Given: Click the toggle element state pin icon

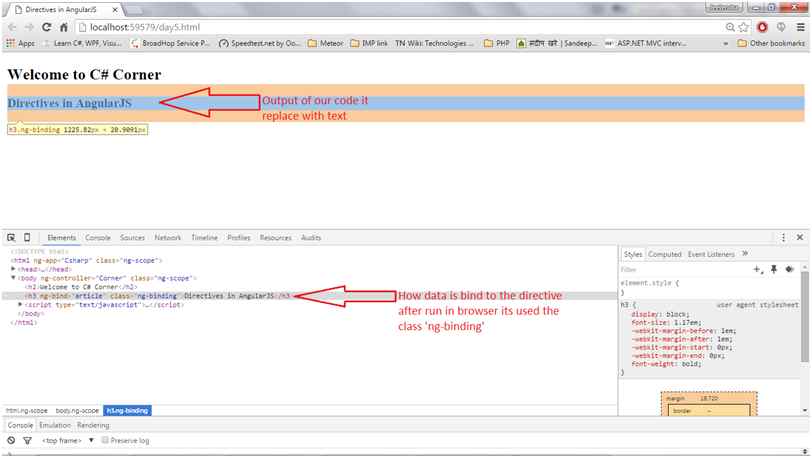Looking at the screenshot, I should click(x=774, y=269).
